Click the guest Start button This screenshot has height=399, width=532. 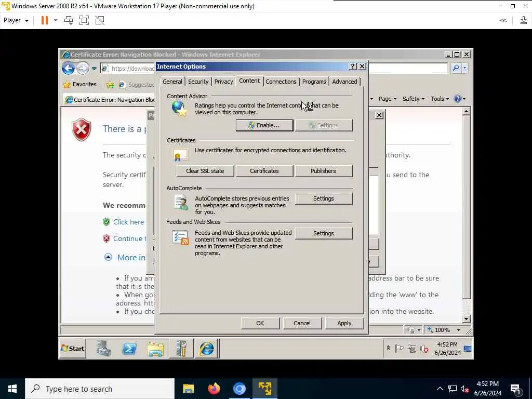pyautogui.click(x=73, y=349)
